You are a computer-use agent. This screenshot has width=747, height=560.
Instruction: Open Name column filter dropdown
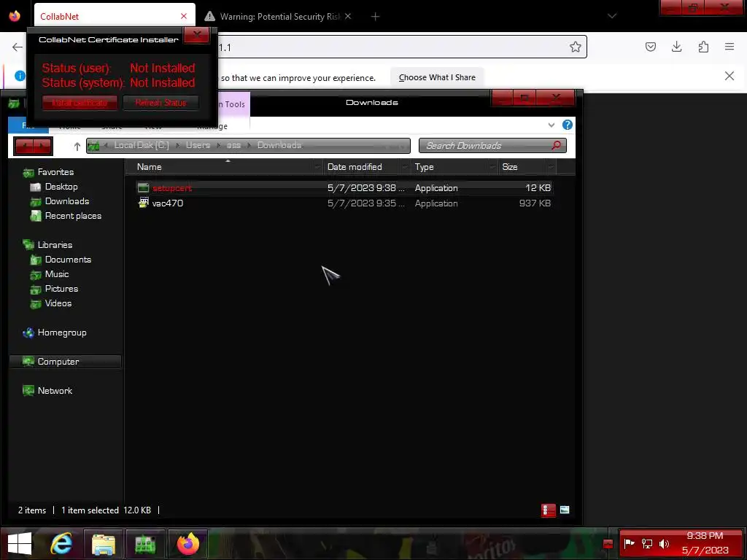click(318, 167)
